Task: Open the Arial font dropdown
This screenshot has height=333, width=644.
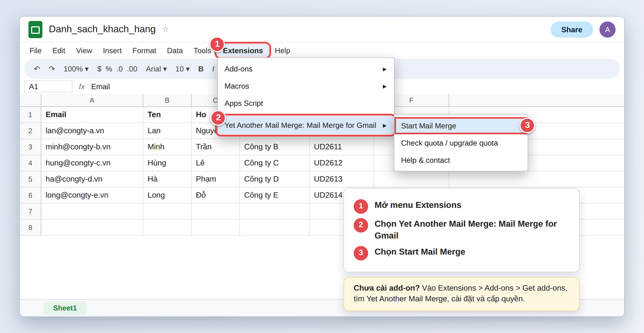Action: click(156, 69)
